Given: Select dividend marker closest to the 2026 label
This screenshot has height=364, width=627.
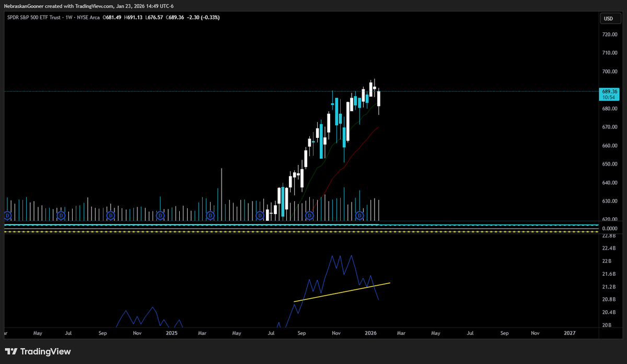Looking at the screenshot, I should pyautogui.click(x=359, y=215).
